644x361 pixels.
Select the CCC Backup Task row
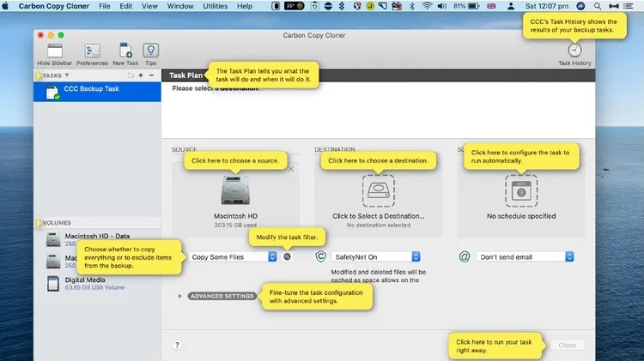tap(97, 92)
